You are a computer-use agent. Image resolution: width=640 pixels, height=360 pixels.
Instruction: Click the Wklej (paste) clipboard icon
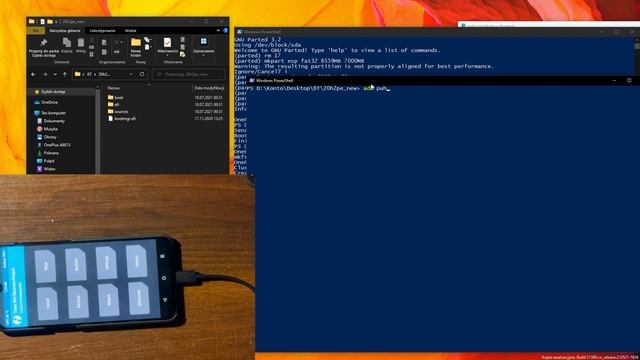coord(81,42)
